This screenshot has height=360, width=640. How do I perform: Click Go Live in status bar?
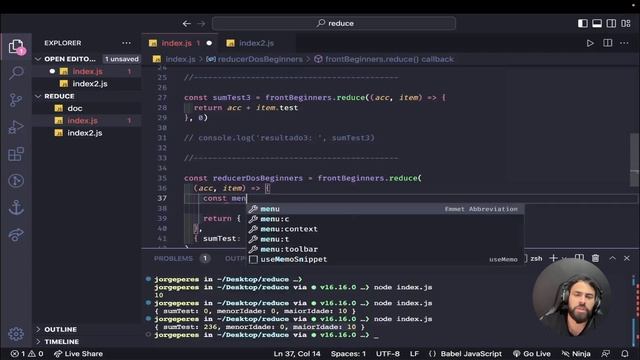point(532,354)
